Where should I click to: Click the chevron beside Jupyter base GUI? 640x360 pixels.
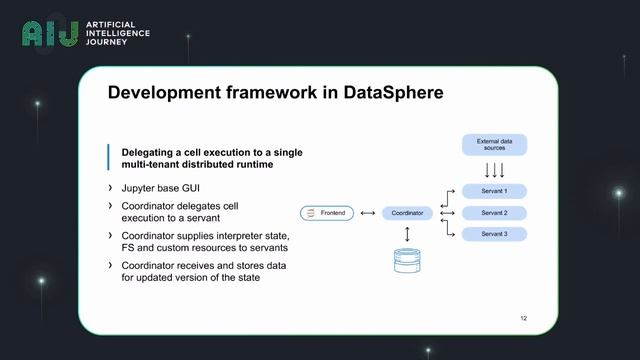tap(110, 188)
